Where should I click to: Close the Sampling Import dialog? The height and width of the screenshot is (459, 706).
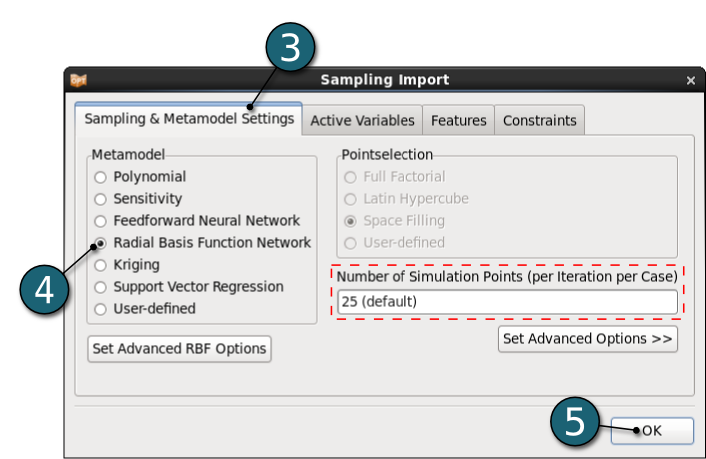691,81
